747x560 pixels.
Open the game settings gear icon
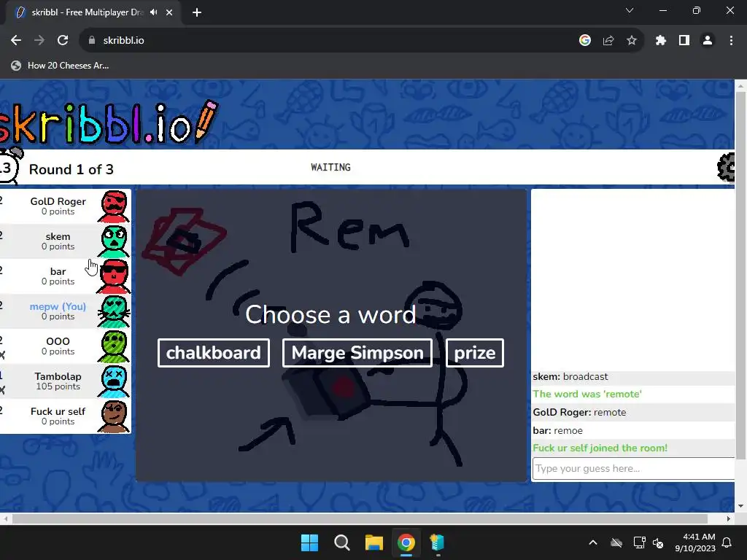[x=726, y=167]
